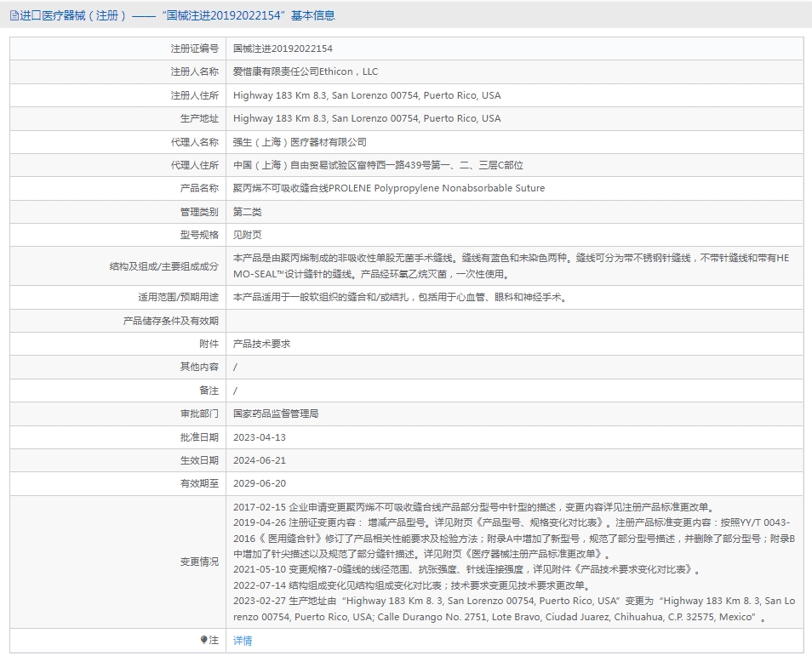This screenshot has height=656, width=812.
Task: Click the expiry date 2029-06-20
Action: [x=260, y=482]
